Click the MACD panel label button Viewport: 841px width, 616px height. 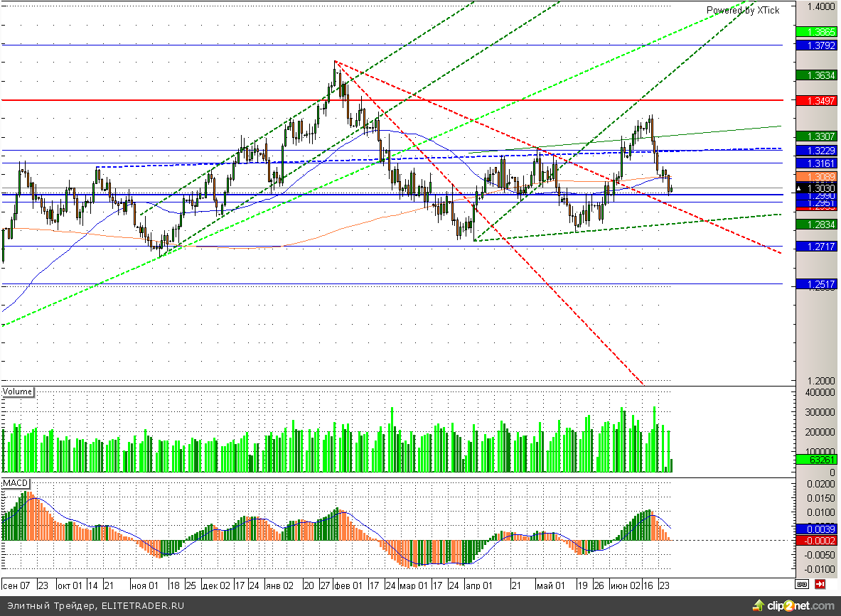point(16,483)
